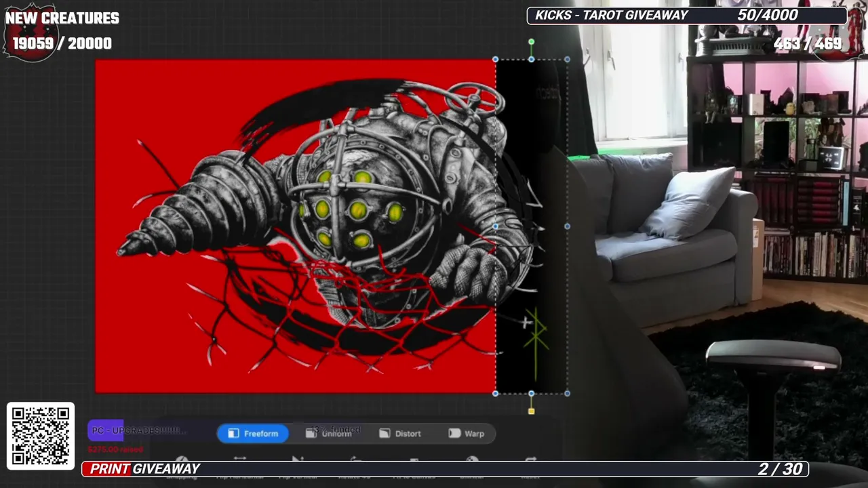This screenshot has width=868, height=488.
Task: Click the top-left corner transform handle
Action: point(496,60)
